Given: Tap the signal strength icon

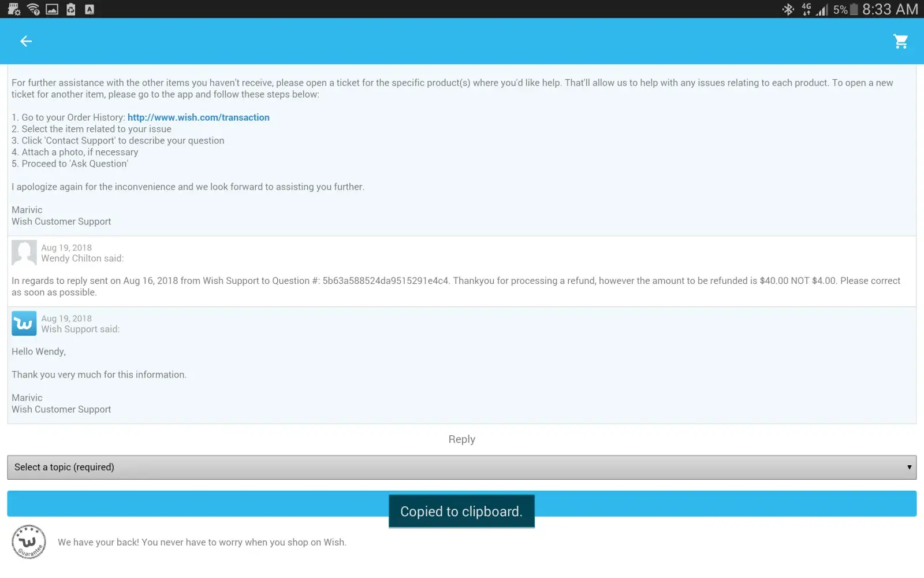Looking at the screenshot, I should point(822,10).
